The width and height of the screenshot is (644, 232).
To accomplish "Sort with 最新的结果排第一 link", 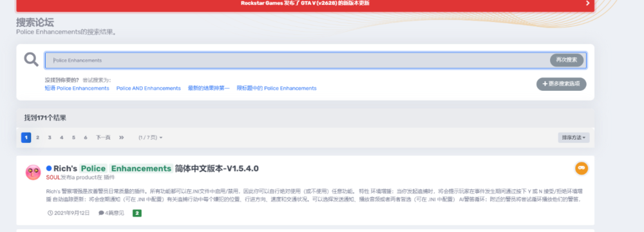I will [208, 88].
